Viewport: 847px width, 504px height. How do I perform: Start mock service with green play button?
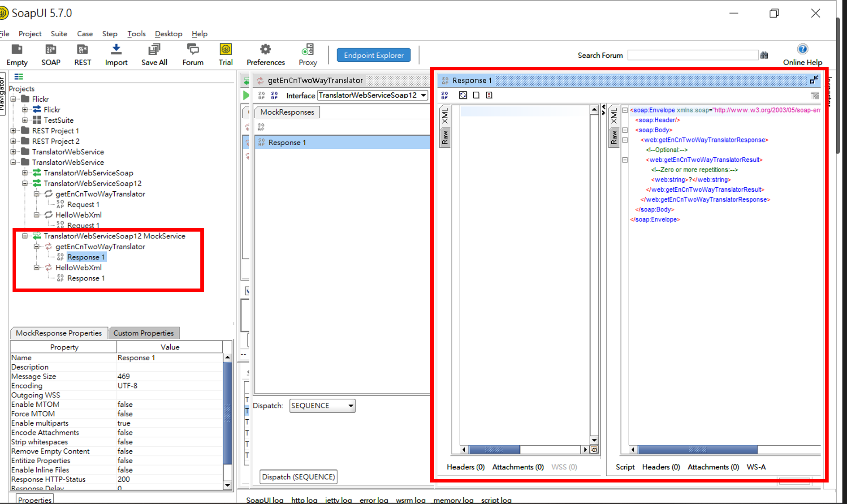246,95
